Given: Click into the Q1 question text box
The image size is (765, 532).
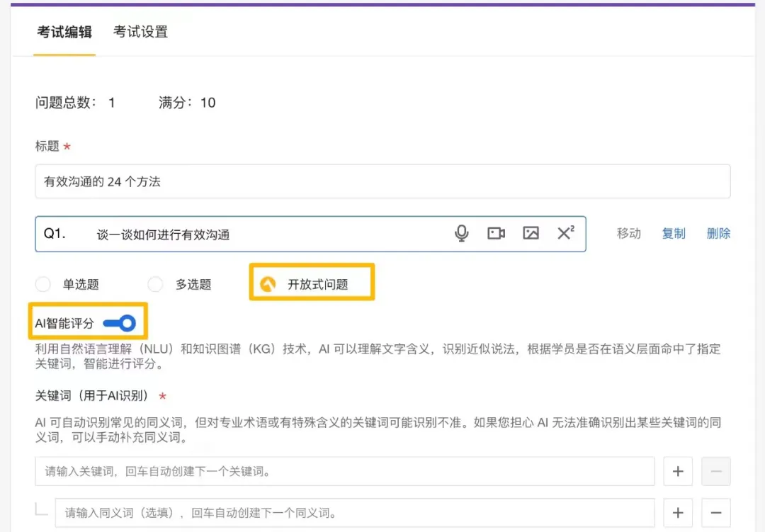Looking at the screenshot, I should [x=269, y=234].
